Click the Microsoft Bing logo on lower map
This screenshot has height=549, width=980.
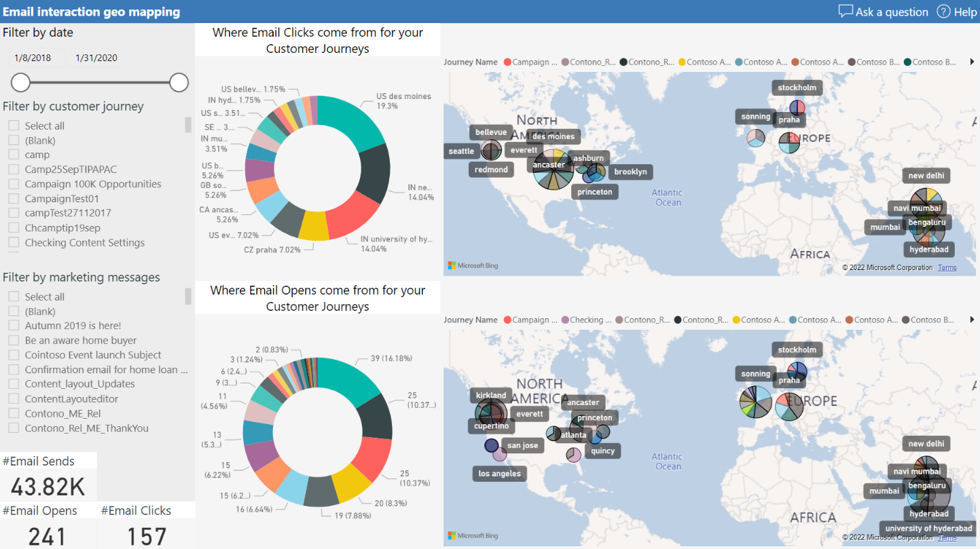click(x=473, y=535)
